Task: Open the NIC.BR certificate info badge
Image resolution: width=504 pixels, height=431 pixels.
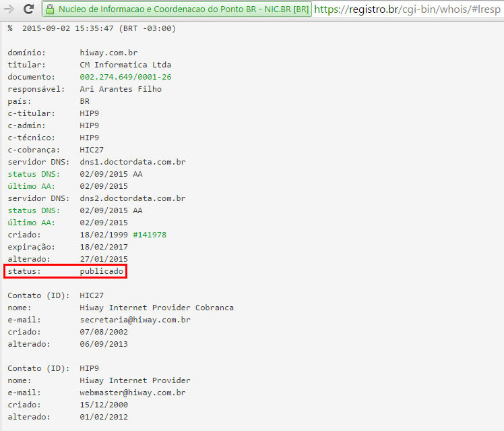Action: [x=177, y=9]
